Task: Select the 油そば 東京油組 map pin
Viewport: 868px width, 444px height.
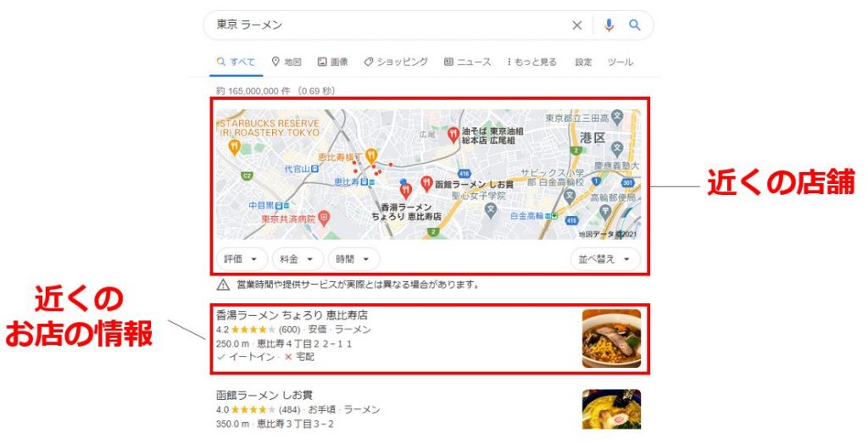Action: [x=453, y=135]
